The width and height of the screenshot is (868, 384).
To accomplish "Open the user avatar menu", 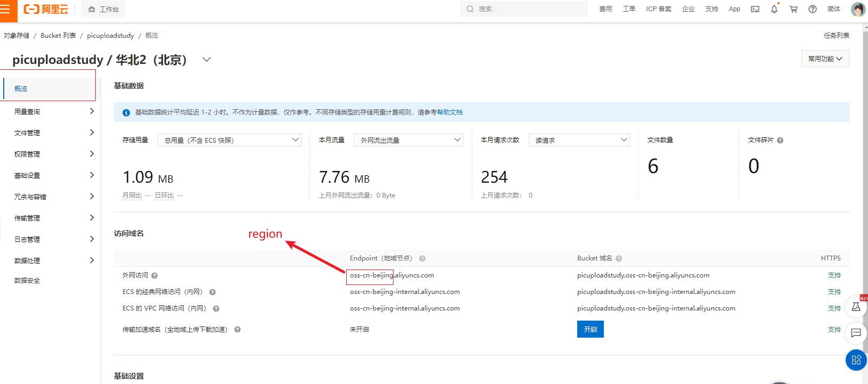I will pos(858,9).
